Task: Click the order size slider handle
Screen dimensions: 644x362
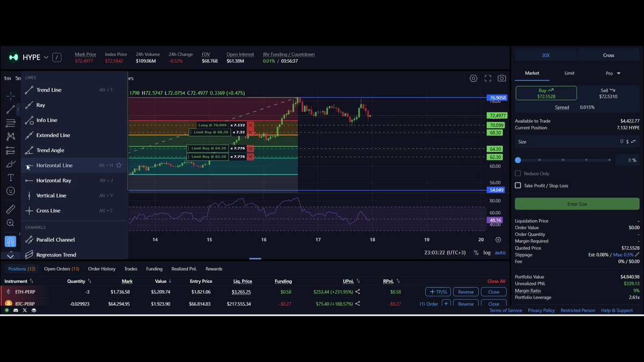Action: pyautogui.click(x=518, y=160)
